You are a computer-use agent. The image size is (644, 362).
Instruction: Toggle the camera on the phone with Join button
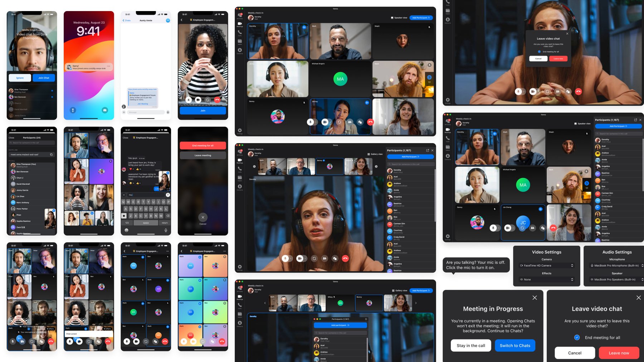pyautogui.click(x=198, y=100)
